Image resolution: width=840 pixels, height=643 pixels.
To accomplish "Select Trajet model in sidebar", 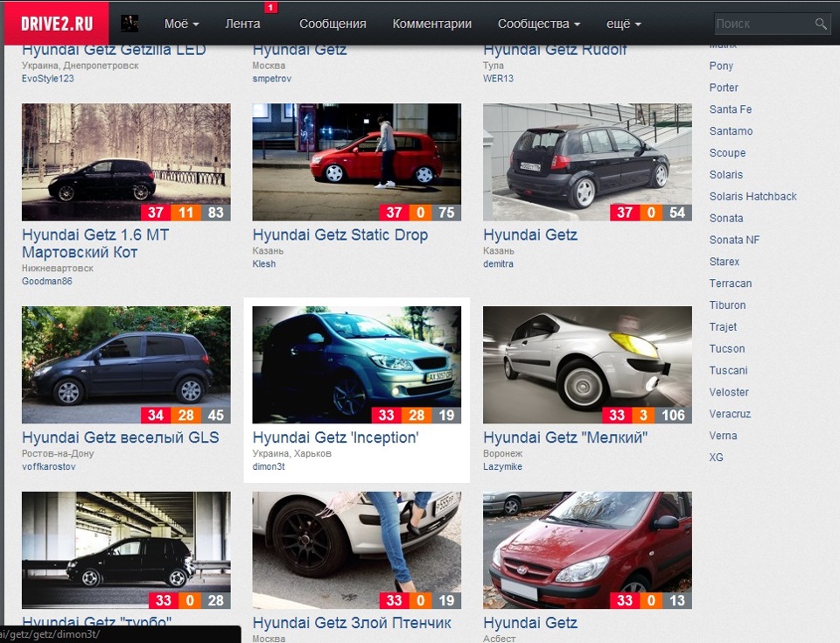I will [x=723, y=327].
